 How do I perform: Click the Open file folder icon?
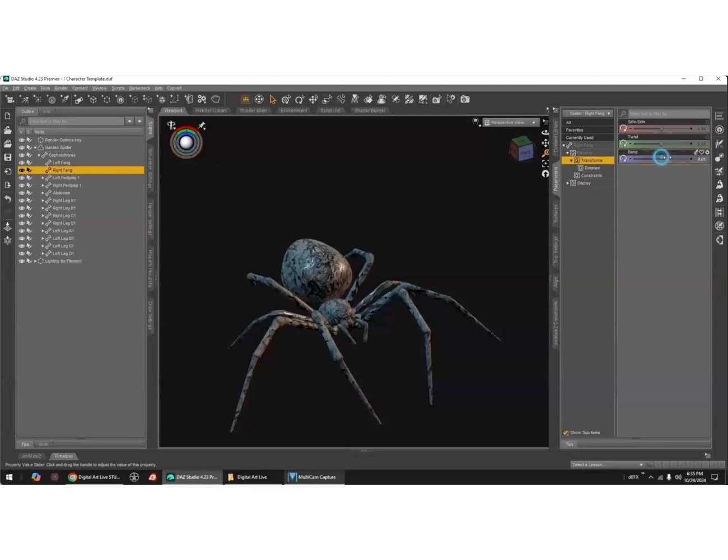[8, 130]
